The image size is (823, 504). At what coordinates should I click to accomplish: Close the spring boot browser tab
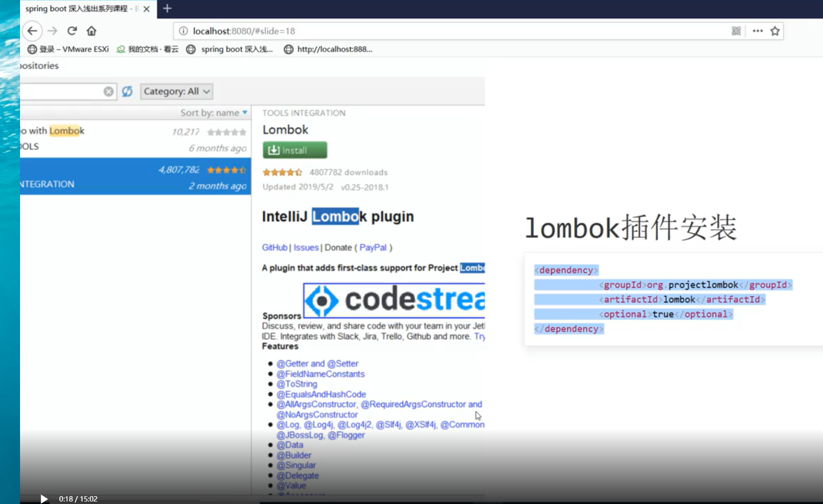(146, 9)
